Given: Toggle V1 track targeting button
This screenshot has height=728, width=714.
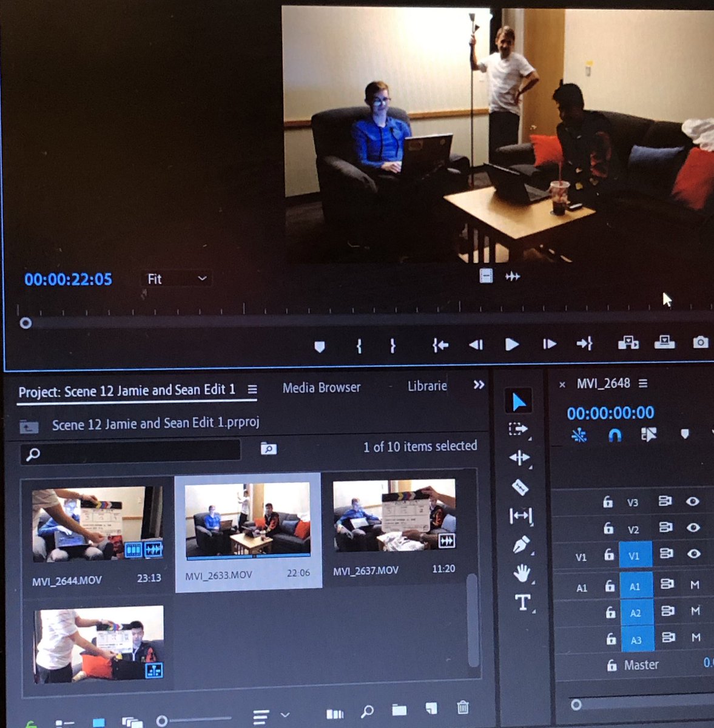Looking at the screenshot, I should 635,555.
